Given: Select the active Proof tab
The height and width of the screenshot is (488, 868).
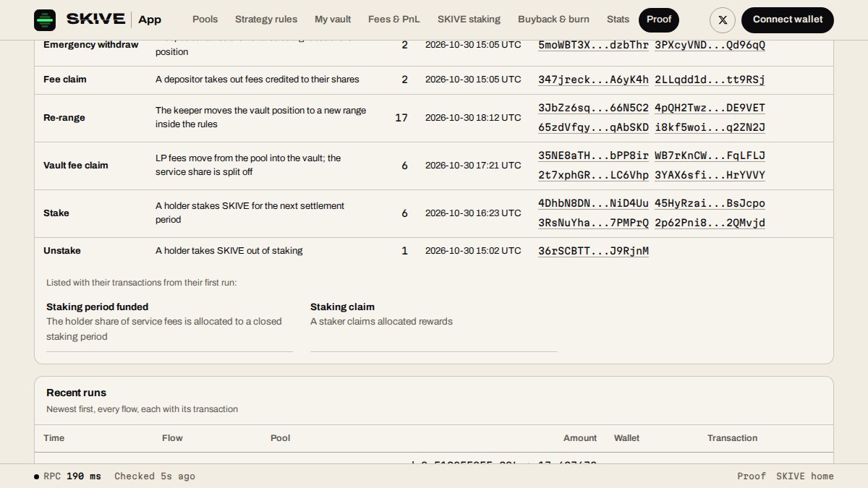Looking at the screenshot, I should (659, 20).
